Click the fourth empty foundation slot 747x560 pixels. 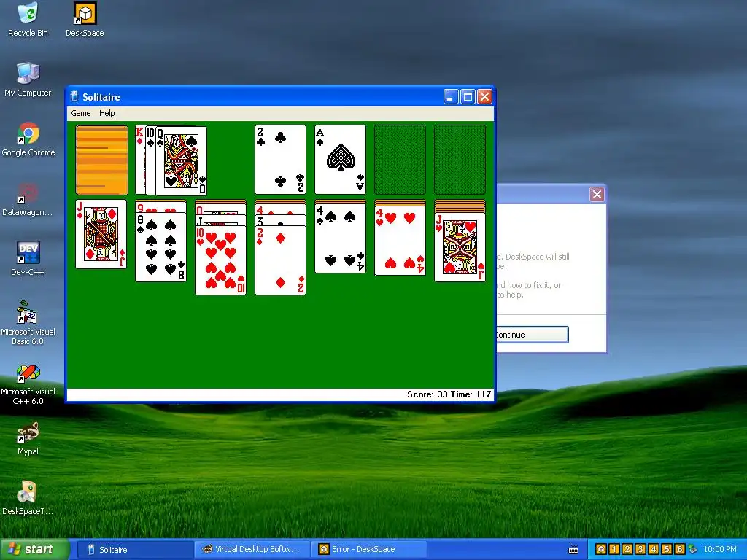click(x=460, y=160)
